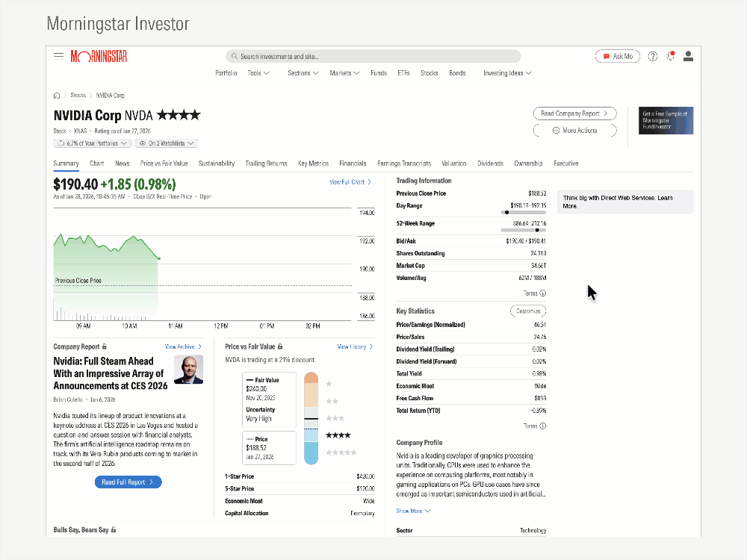Expand the Markets dropdown menu

point(344,73)
